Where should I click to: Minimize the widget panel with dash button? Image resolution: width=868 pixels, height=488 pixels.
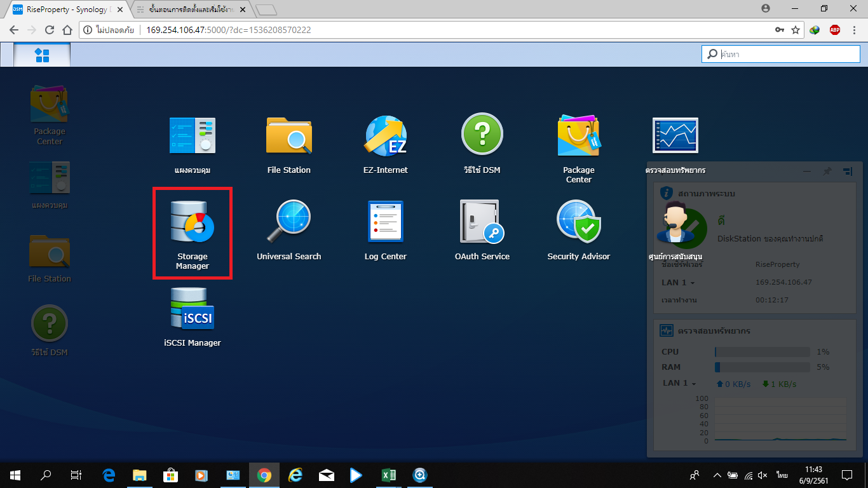[x=806, y=171]
